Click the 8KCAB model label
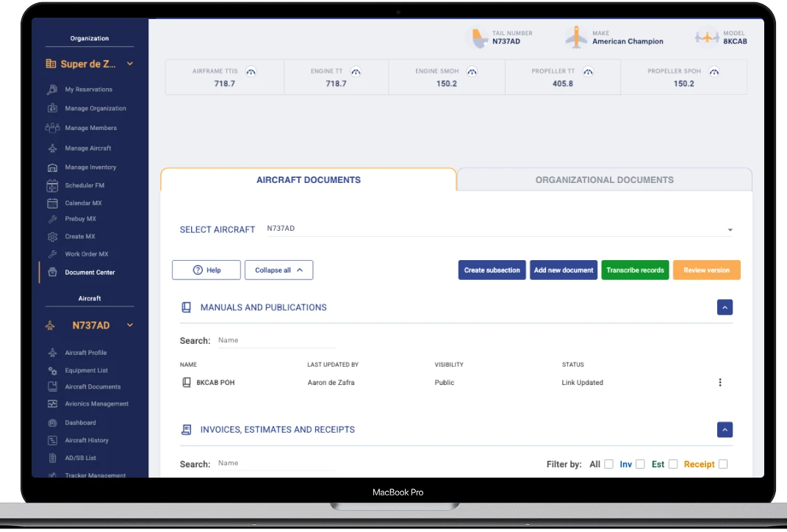The height and width of the screenshot is (532, 787). pos(735,42)
